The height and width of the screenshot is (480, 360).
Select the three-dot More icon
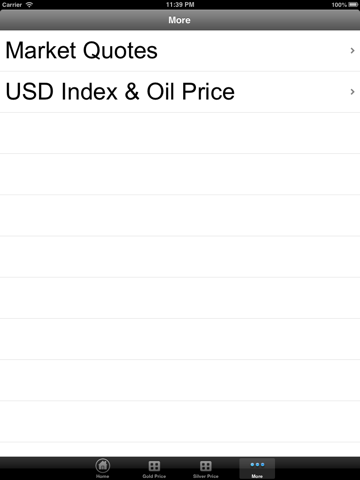pyautogui.click(x=257, y=464)
